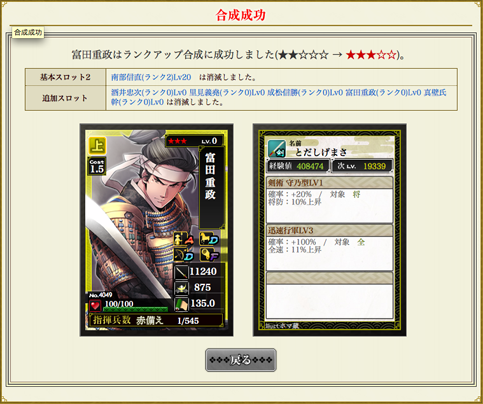Click the 上 rarity badge on card

[97, 145]
